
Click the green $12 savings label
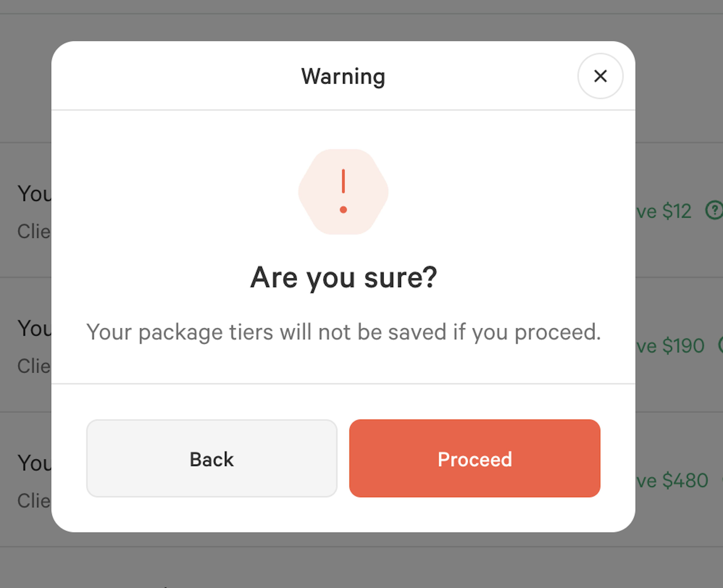(x=663, y=211)
